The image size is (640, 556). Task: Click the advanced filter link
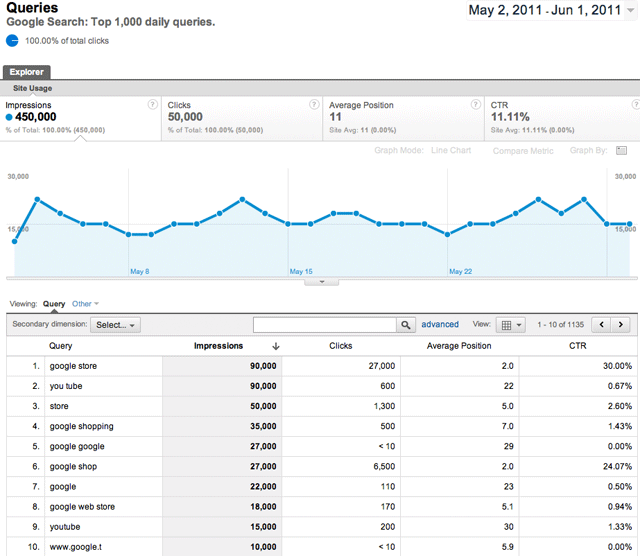(x=440, y=325)
